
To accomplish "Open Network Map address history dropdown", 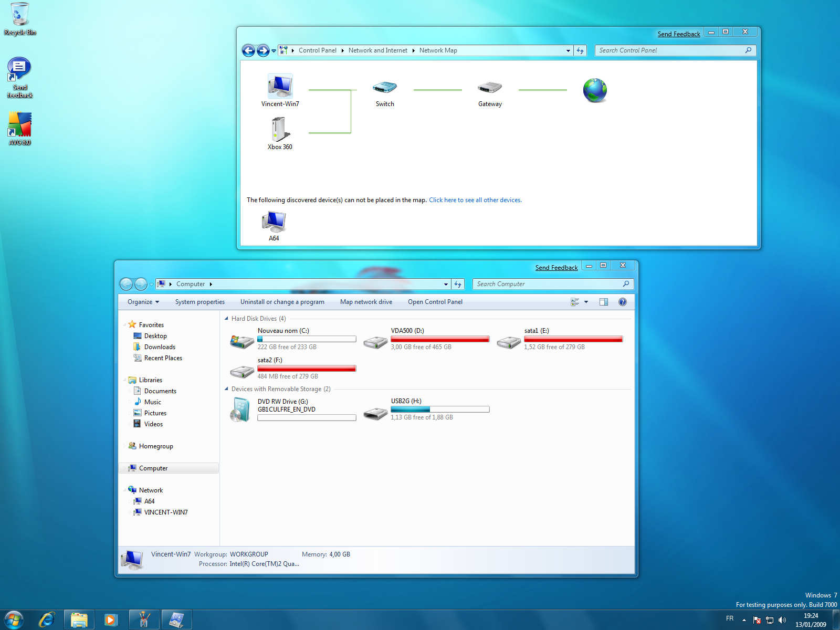I will tap(568, 50).
